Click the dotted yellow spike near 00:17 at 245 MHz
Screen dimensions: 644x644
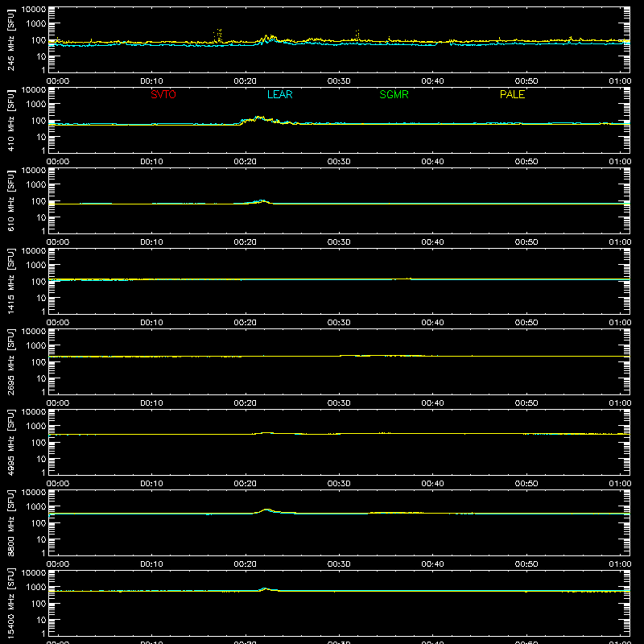[x=218, y=35]
